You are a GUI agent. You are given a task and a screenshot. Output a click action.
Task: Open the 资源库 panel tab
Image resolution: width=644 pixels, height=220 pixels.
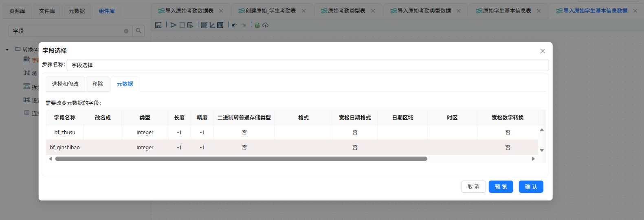[x=17, y=11]
